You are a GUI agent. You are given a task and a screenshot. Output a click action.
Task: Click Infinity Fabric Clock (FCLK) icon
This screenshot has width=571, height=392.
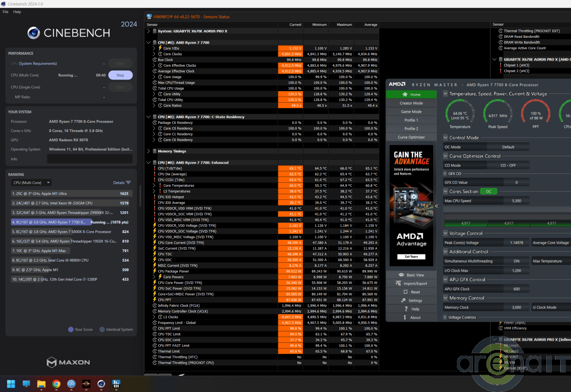point(155,306)
